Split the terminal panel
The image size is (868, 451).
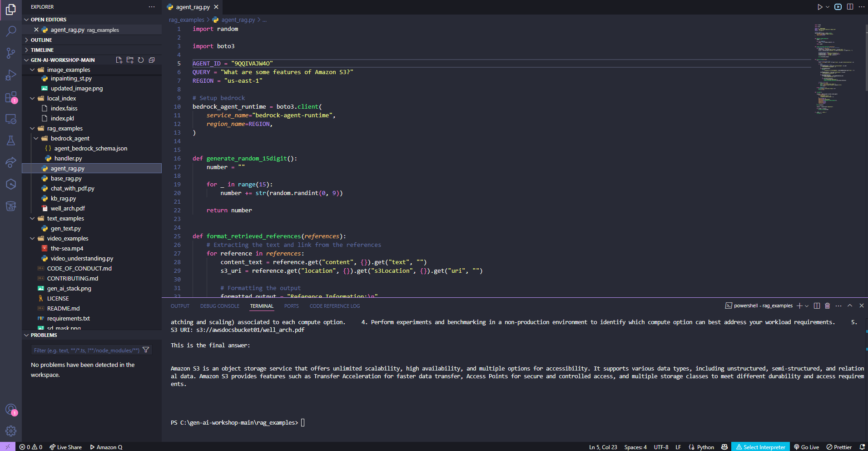coord(817,306)
